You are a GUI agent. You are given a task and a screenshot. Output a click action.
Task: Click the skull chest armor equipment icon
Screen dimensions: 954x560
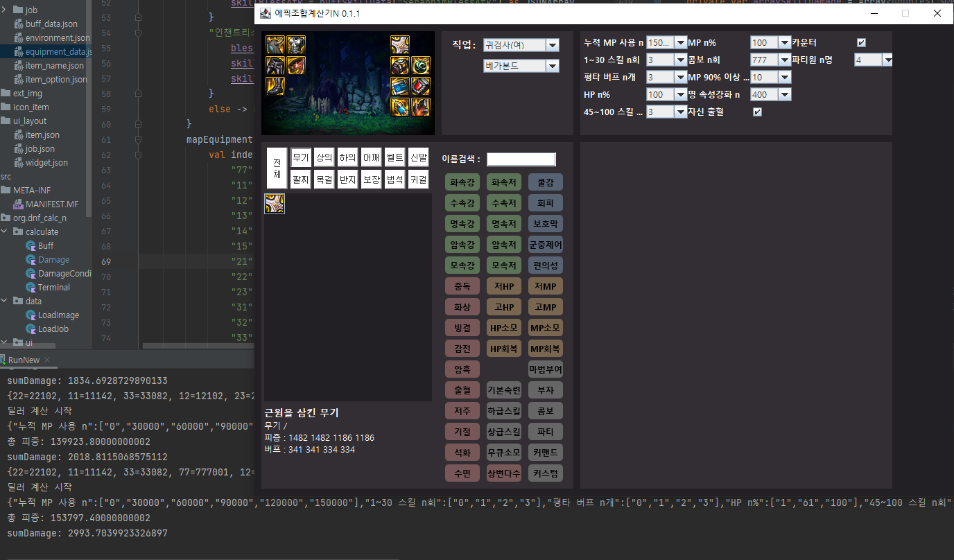(296, 45)
